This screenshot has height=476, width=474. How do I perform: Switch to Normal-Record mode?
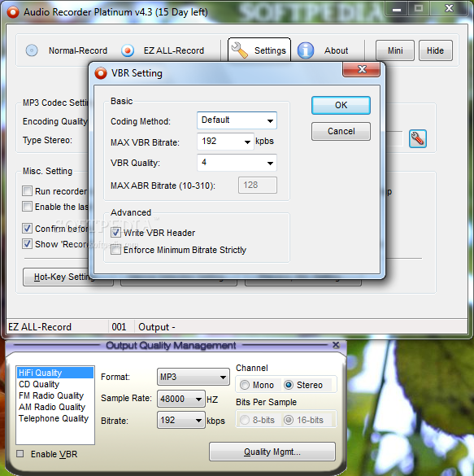point(78,50)
